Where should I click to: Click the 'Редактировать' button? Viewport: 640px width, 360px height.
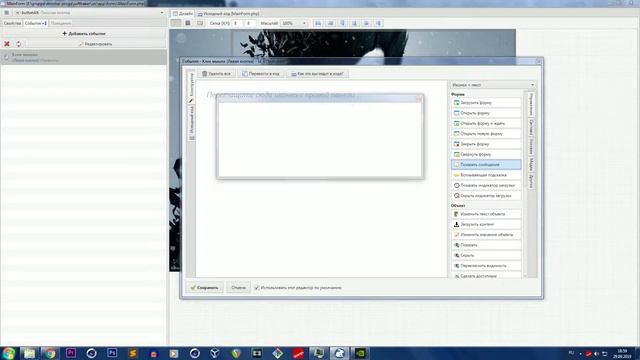tap(96, 44)
